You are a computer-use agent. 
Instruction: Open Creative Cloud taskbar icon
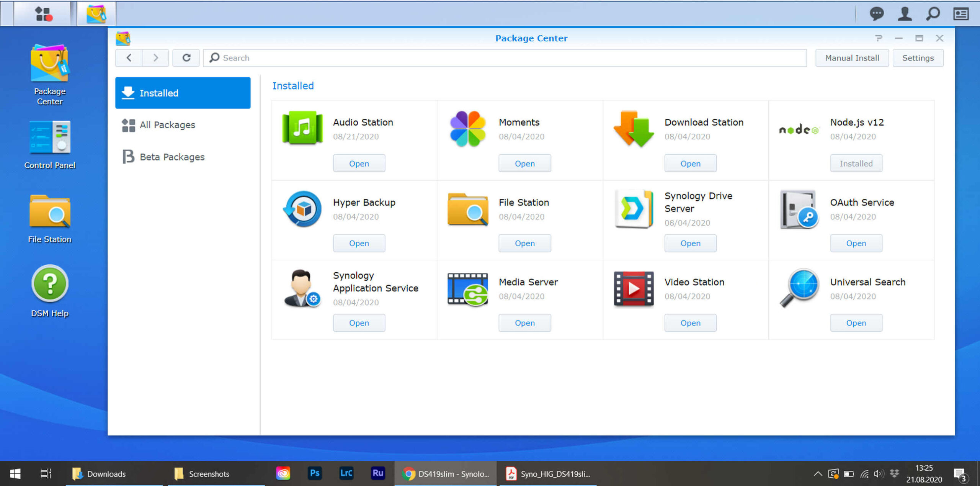283,473
